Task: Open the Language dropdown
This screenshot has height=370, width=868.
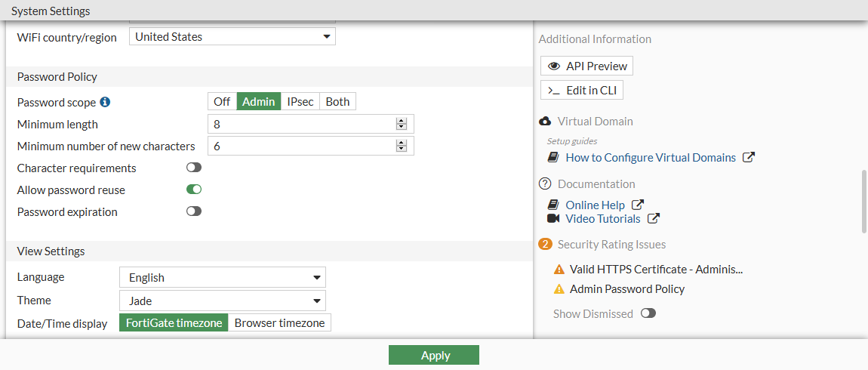Action: [223, 278]
